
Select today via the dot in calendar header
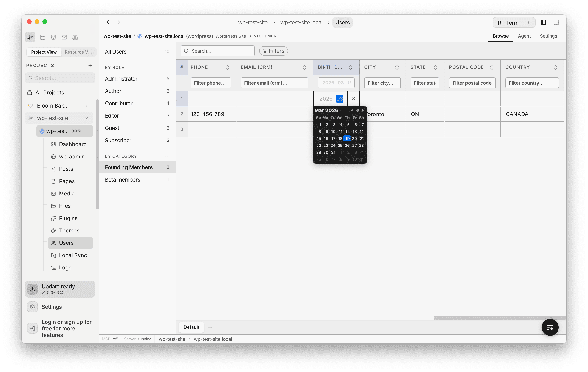tap(357, 110)
